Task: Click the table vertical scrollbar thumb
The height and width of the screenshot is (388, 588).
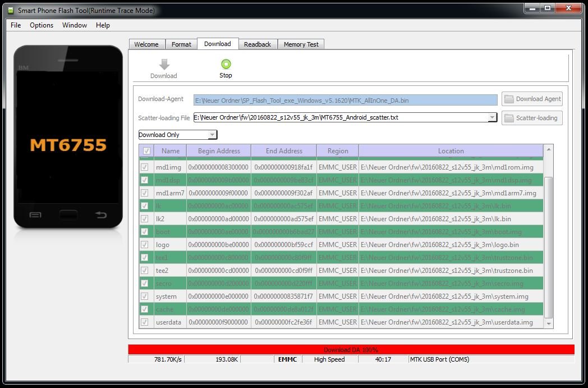Action: pyautogui.click(x=549, y=248)
